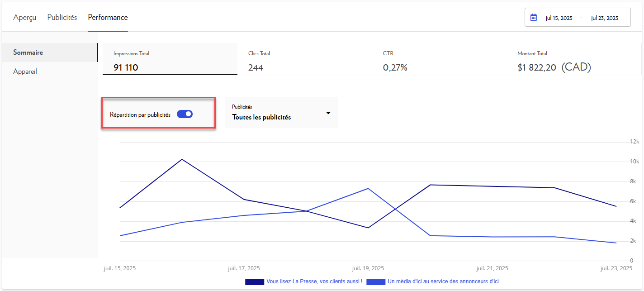This screenshot has height=291, width=644.
Task: Select Sommaire in the left sidebar
Action: [x=28, y=52]
